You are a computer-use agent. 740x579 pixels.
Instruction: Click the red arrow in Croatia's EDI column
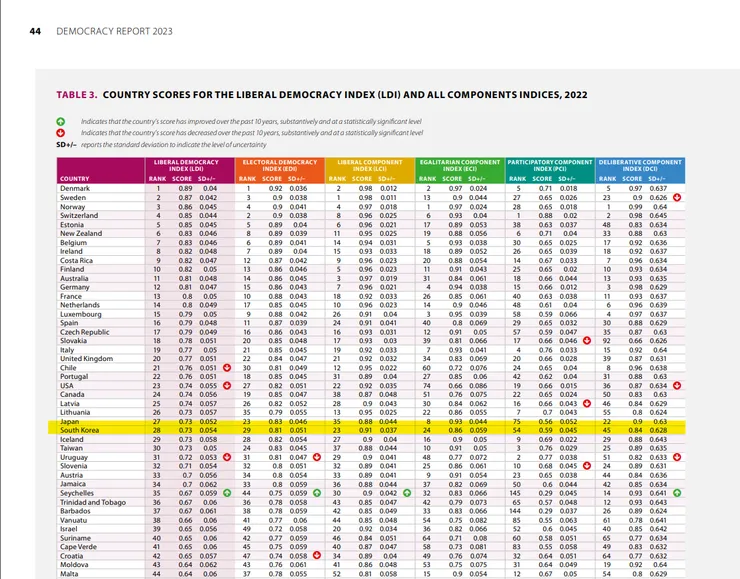pyautogui.click(x=317, y=555)
